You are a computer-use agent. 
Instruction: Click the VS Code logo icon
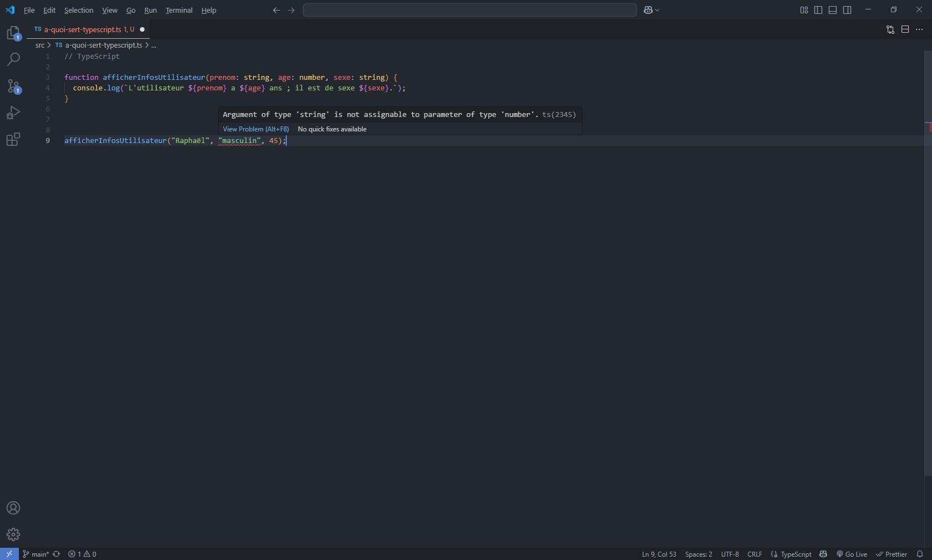pos(10,10)
